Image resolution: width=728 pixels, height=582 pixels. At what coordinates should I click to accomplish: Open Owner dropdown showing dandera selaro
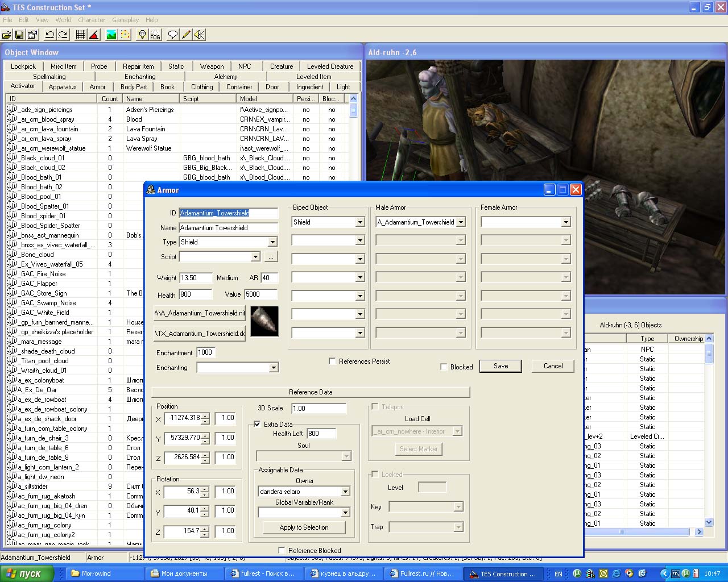click(345, 491)
